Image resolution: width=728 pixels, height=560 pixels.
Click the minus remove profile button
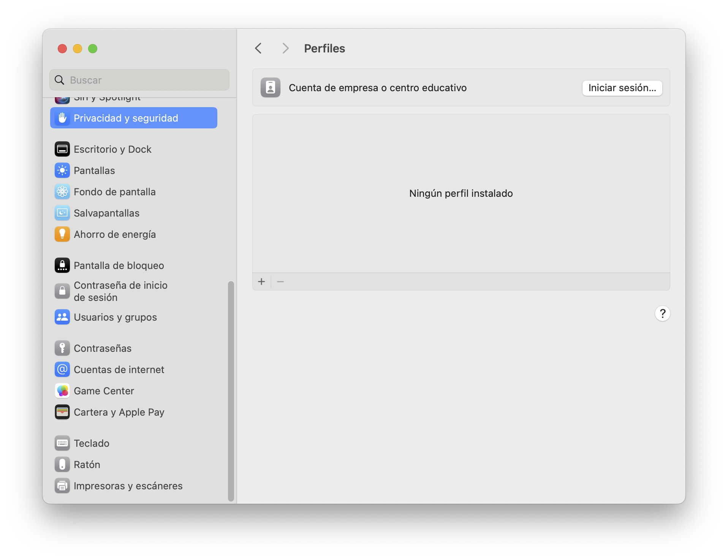click(x=280, y=282)
